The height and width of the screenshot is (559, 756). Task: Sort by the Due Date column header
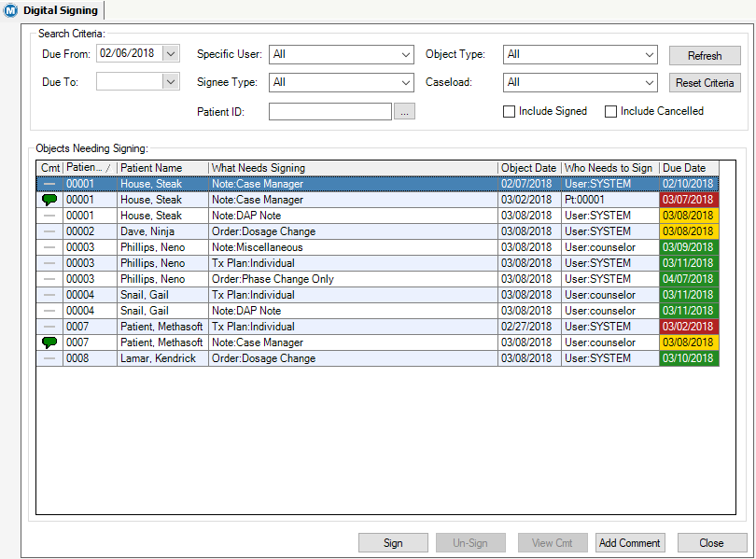coord(689,168)
